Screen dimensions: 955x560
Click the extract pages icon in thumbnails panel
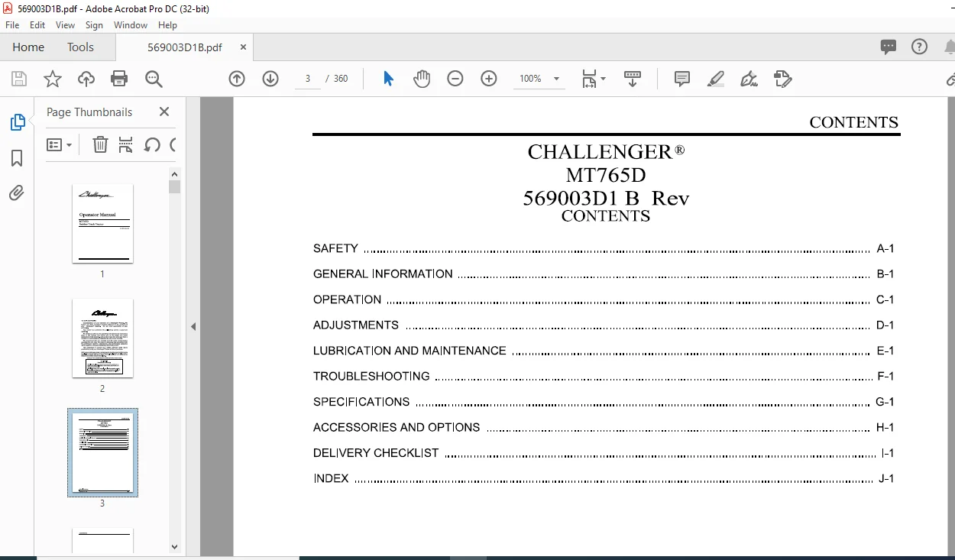126,144
